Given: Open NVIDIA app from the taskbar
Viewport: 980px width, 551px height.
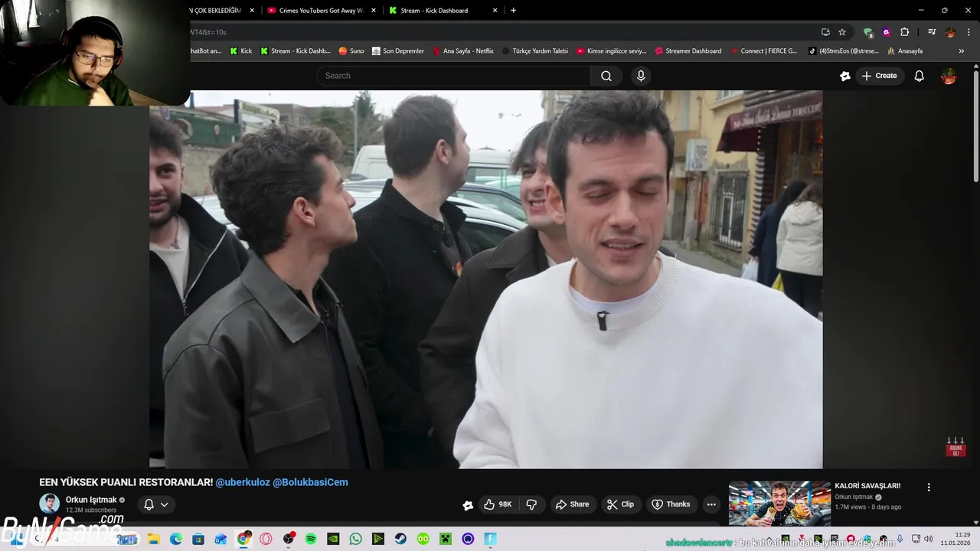Looking at the screenshot, I should click(x=333, y=539).
